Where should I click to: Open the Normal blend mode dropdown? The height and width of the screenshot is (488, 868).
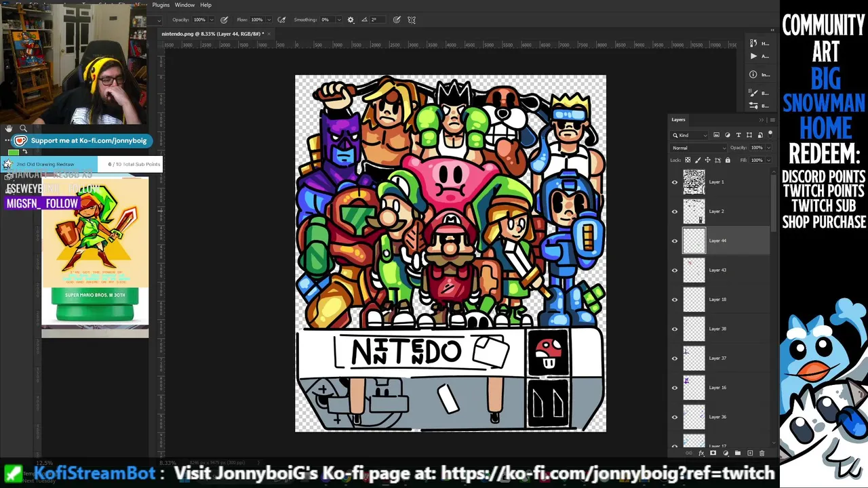tap(698, 148)
